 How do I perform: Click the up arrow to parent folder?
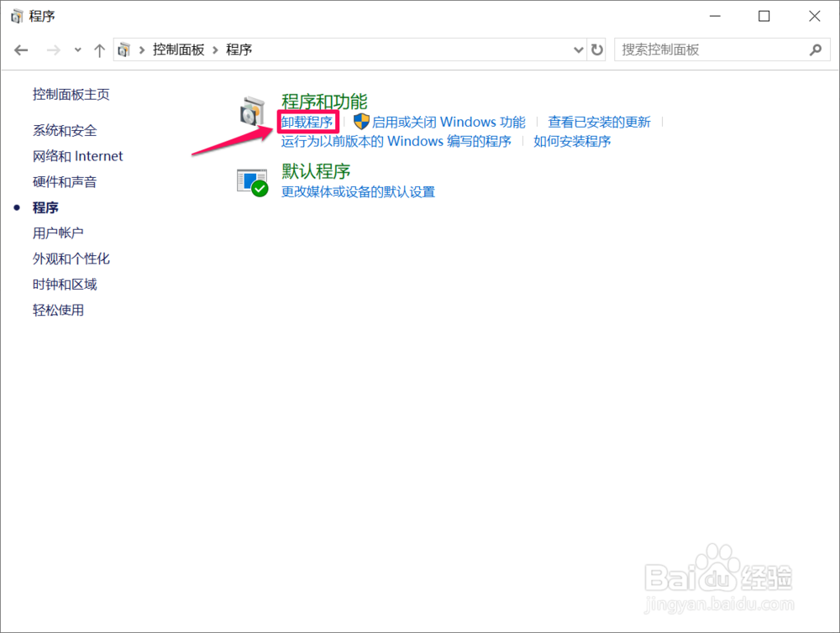click(99, 50)
